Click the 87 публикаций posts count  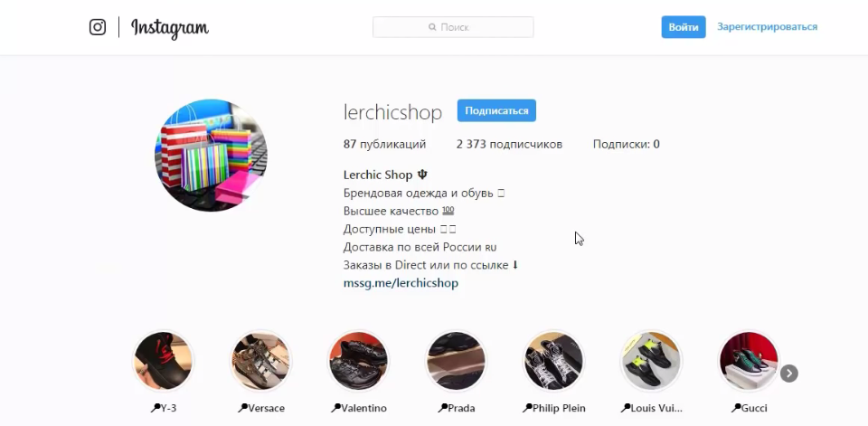(x=385, y=145)
